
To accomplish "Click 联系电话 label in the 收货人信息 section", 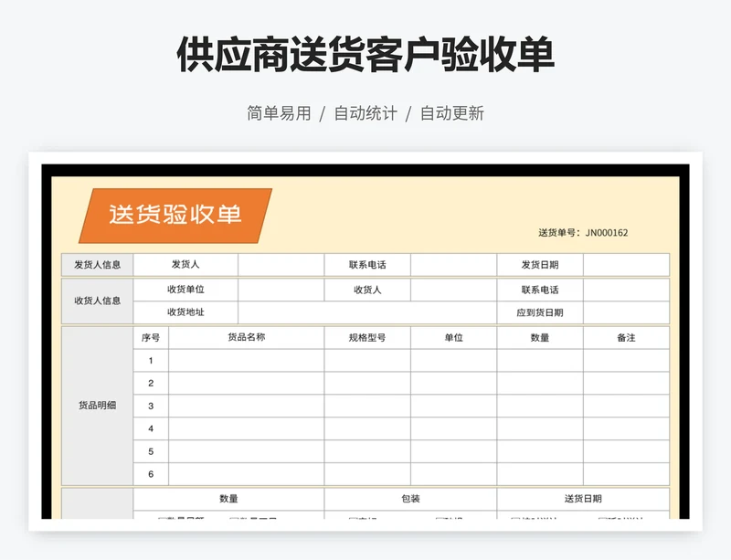I will click(x=540, y=290).
